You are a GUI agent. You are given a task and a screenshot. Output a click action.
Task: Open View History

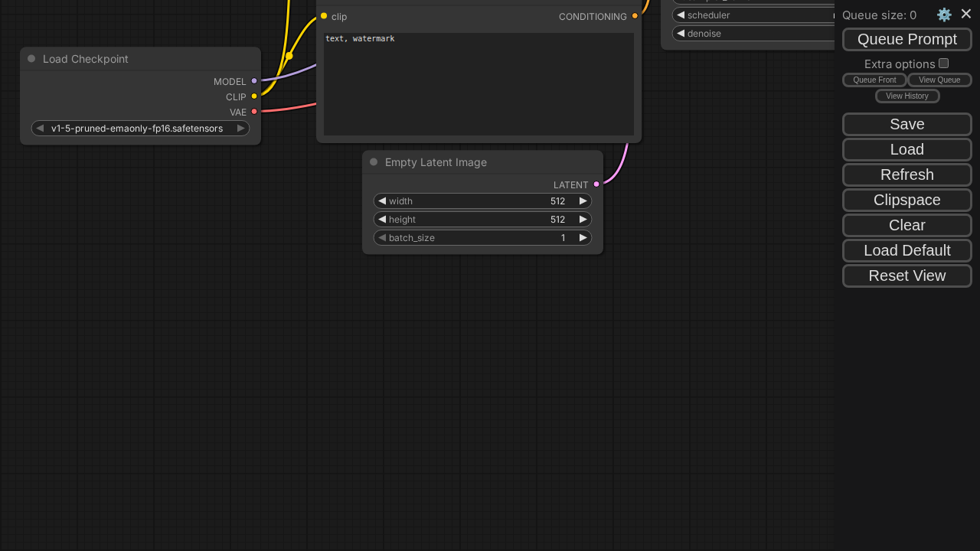906,96
